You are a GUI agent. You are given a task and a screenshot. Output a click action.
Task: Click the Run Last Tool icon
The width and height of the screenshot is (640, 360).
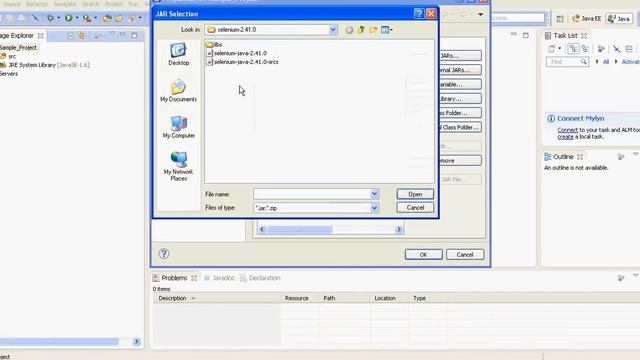tap(87, 18)
